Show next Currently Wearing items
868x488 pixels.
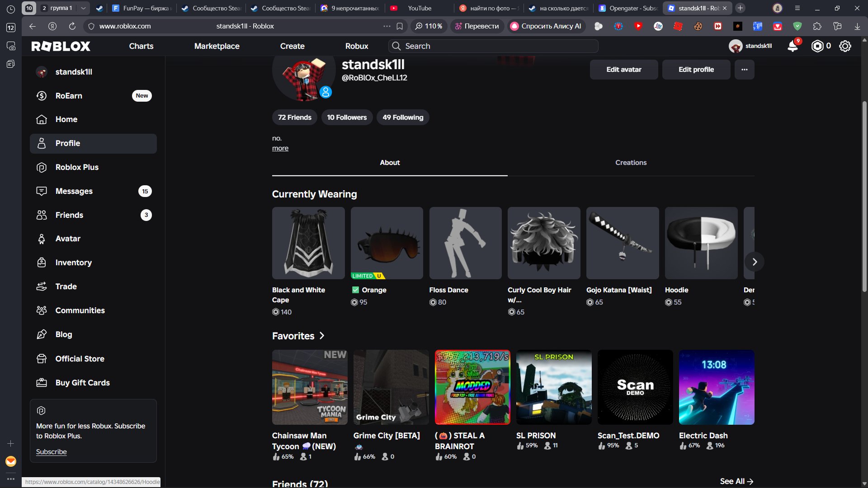[x=755, y=262]
